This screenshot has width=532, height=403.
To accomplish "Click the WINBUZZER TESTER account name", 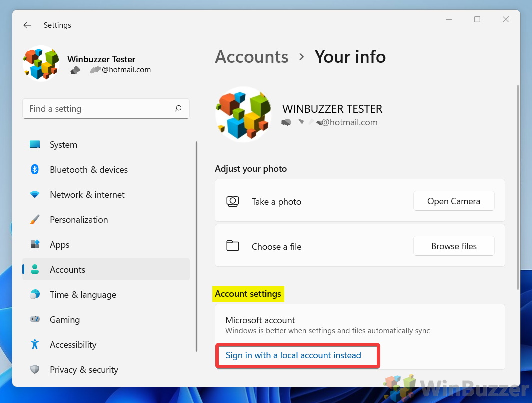I will [332, 109].
